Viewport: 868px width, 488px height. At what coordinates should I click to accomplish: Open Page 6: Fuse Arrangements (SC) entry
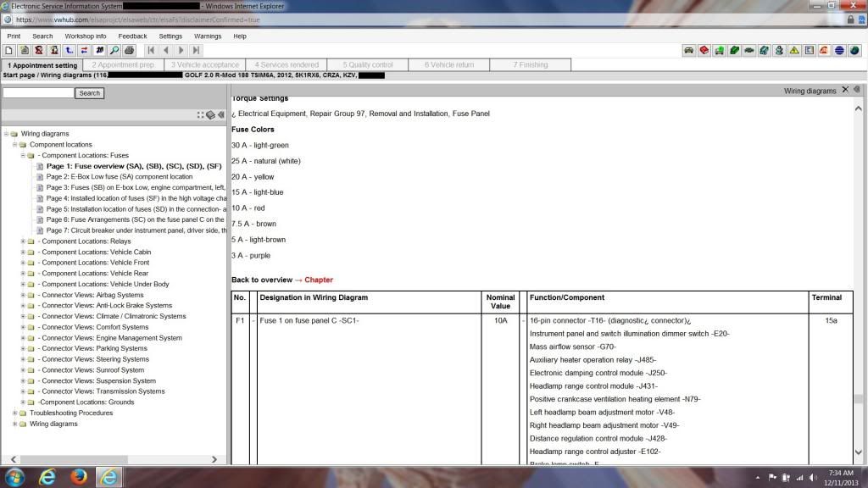pos(135,219)
